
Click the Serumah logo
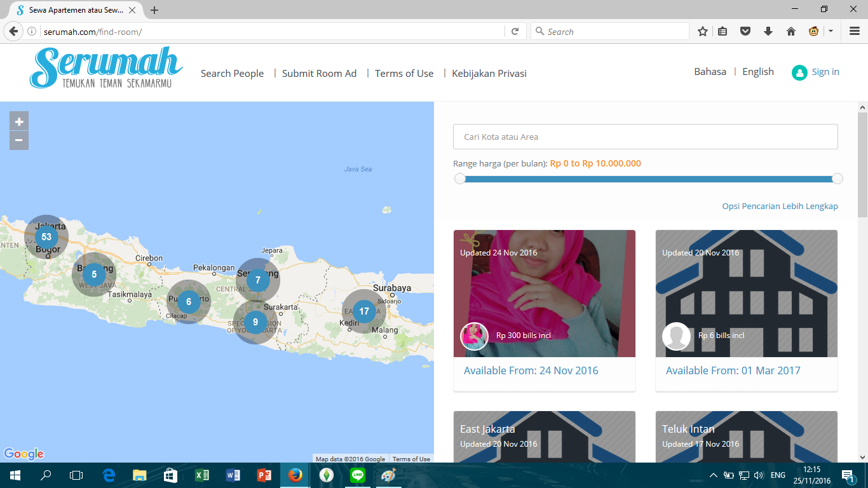(106, 67)
